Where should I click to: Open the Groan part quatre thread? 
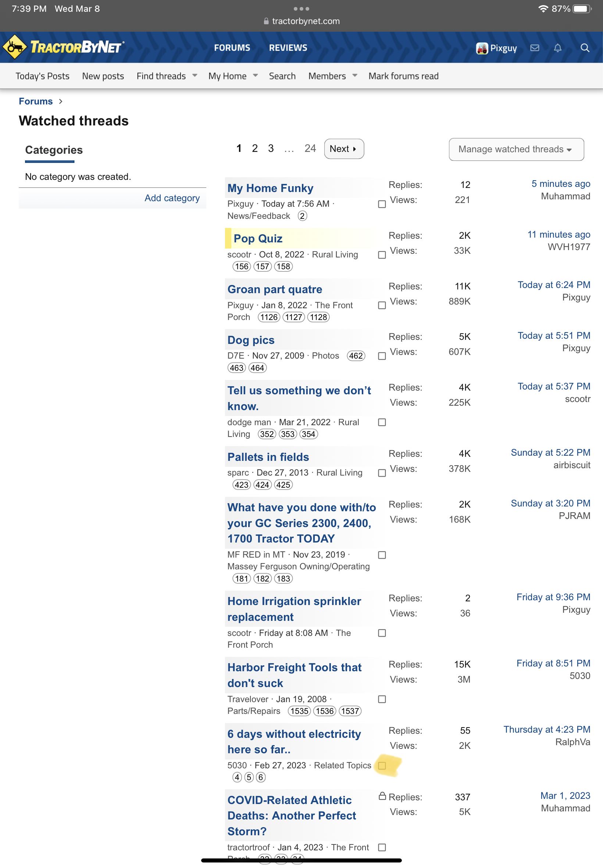[x=275, y=289]
